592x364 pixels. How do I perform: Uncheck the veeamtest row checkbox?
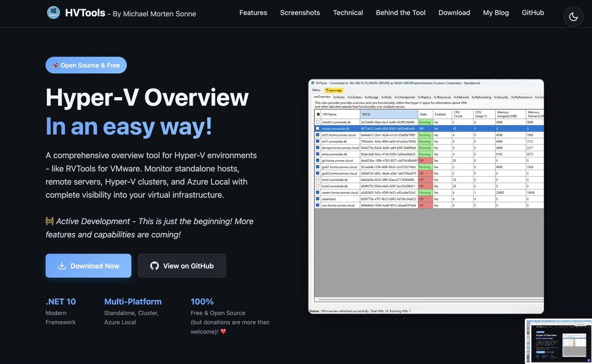[318, 199]
